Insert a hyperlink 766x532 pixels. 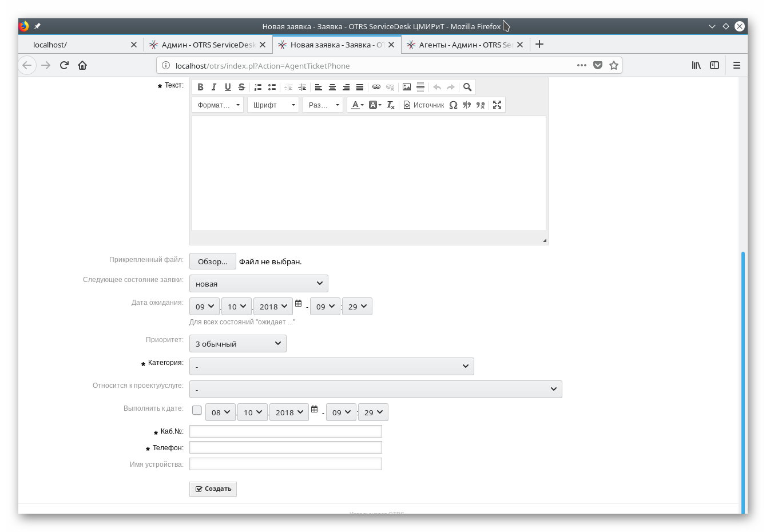(376, 87)
